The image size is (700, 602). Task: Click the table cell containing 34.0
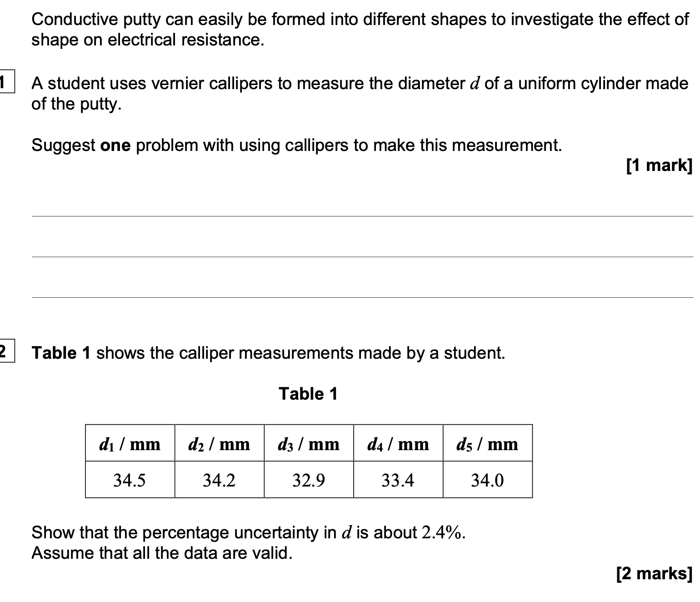(488, 480)
